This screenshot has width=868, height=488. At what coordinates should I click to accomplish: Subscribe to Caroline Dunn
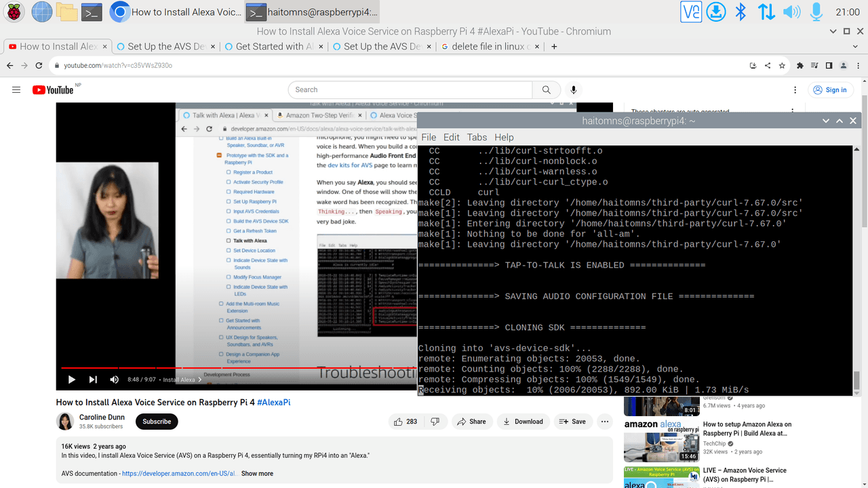pyautogui.click(x=157, y=422)
